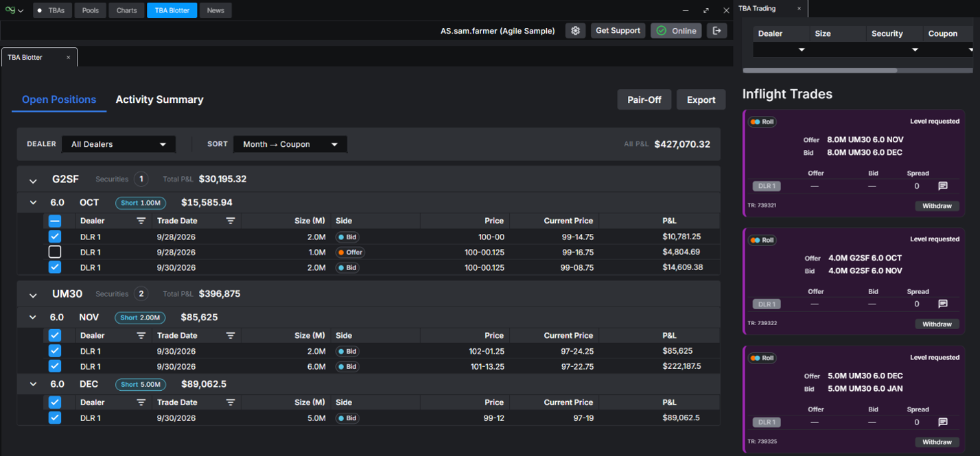Viewport: 980px width, 456px height.
Task: Click the P&L cell $222,187.5
Action: (x=681, y=366)
